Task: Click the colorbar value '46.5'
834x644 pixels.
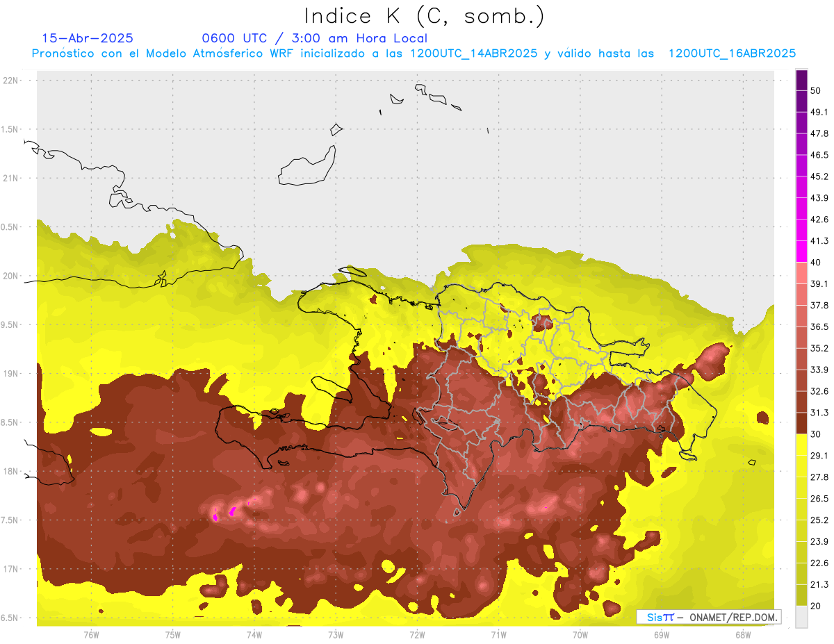Action: point(819,155)
